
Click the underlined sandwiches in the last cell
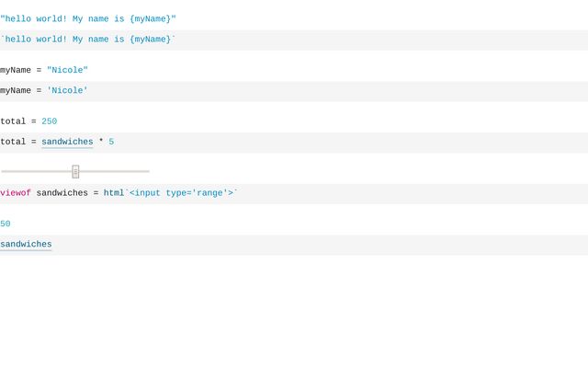pos(26,244)
